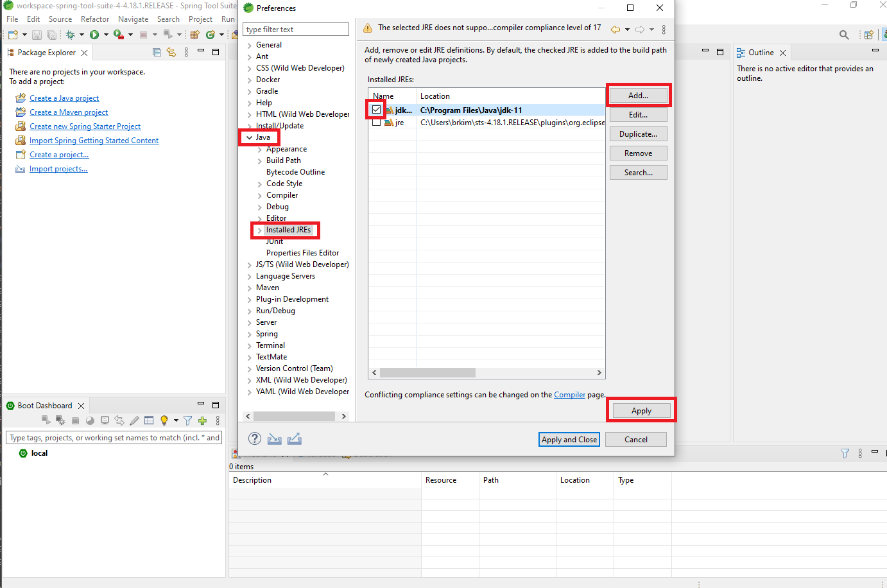Image resolution: width=887 pixels, height=588 pixels.
Task: Expand the Compiler subnode
Action: [x=260, y=195]
